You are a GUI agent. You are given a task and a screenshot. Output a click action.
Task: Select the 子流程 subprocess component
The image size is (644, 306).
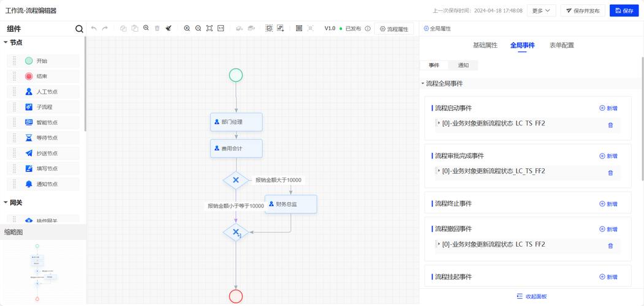(43, 107)
